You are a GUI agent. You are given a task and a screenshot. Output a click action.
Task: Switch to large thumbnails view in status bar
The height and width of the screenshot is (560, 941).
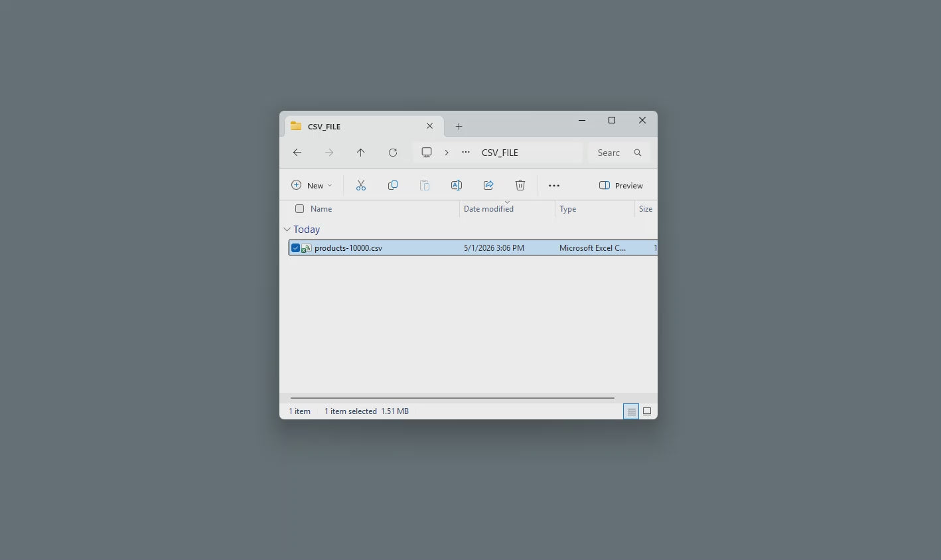(647, 411)
